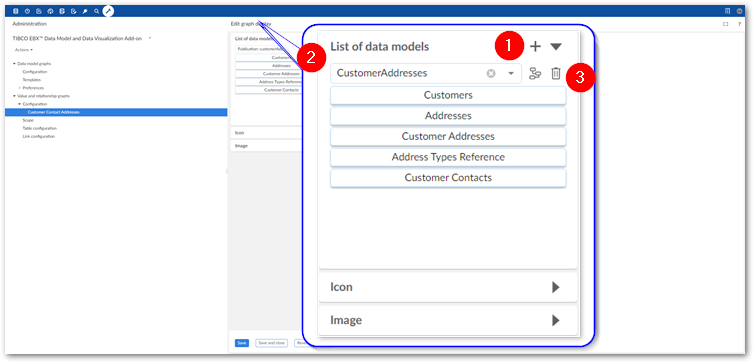
Task: Expand the Icon section
Action: [x=556, y=287]
